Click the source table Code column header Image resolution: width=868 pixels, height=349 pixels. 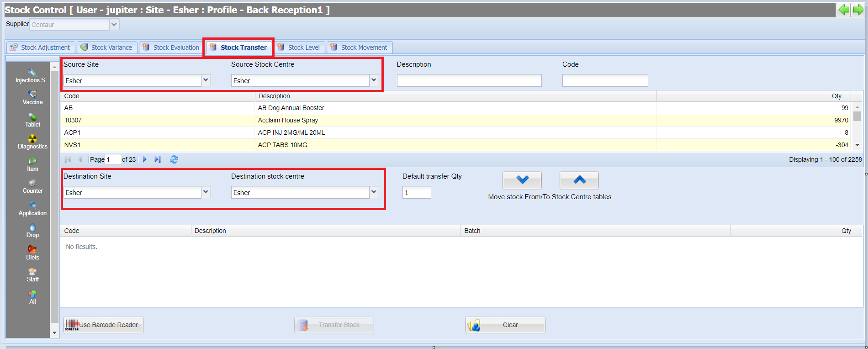[158, 96]
